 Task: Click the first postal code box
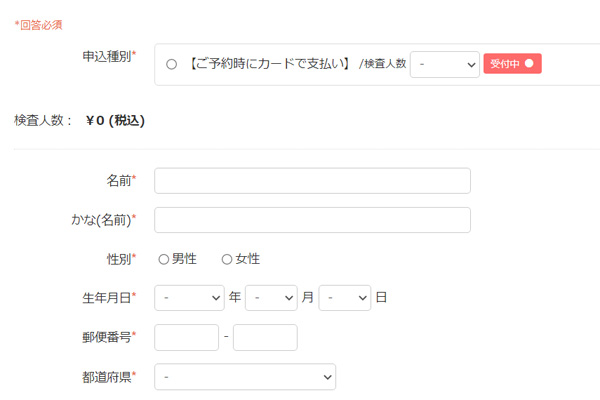[x=187, y=337]
